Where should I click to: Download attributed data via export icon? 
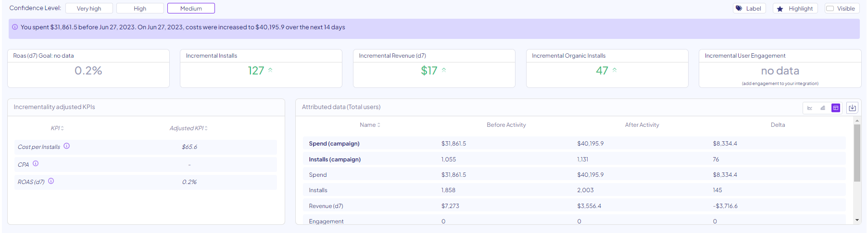[853, 108]
